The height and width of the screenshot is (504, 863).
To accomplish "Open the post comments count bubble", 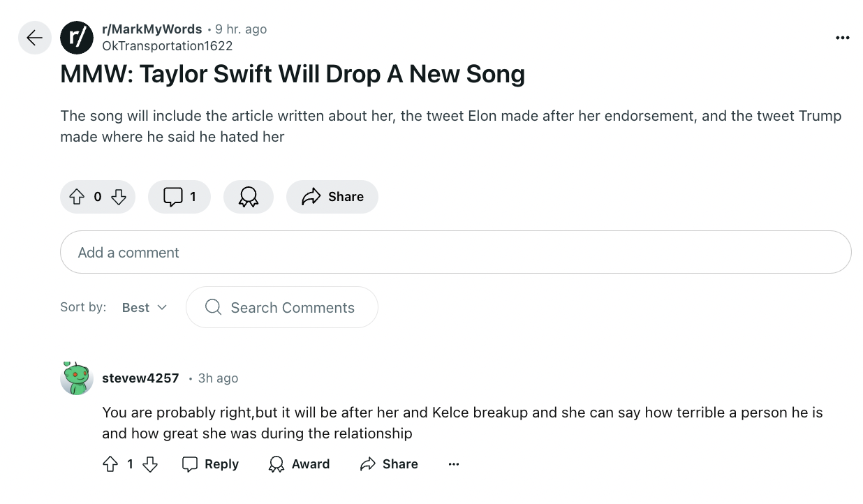I will click(x=179, y=197).
